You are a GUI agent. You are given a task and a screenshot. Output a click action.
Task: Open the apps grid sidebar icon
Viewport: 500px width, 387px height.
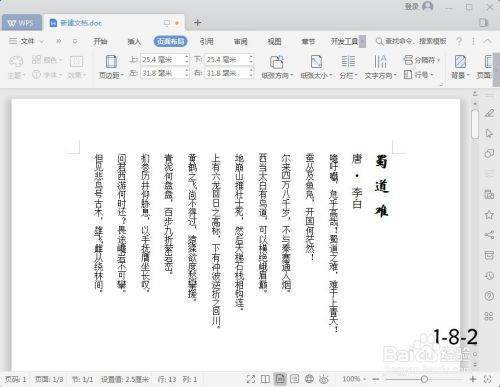click(489, 316)
